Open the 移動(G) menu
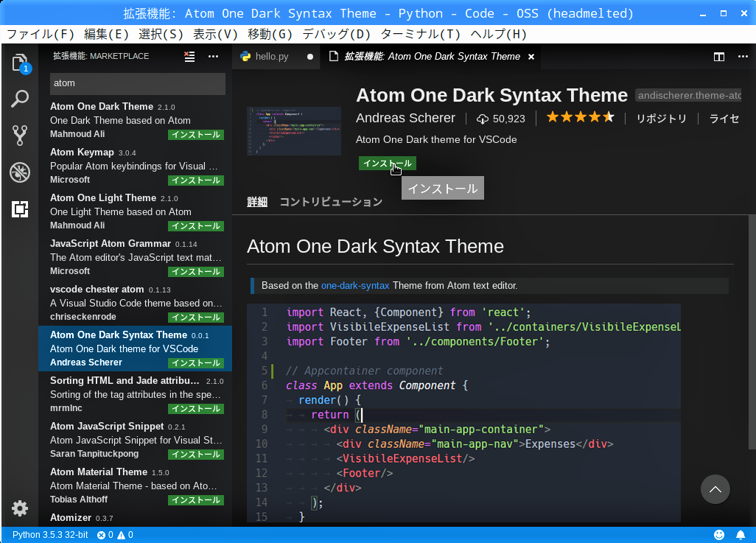756x543 pixels. pos(270,34)
